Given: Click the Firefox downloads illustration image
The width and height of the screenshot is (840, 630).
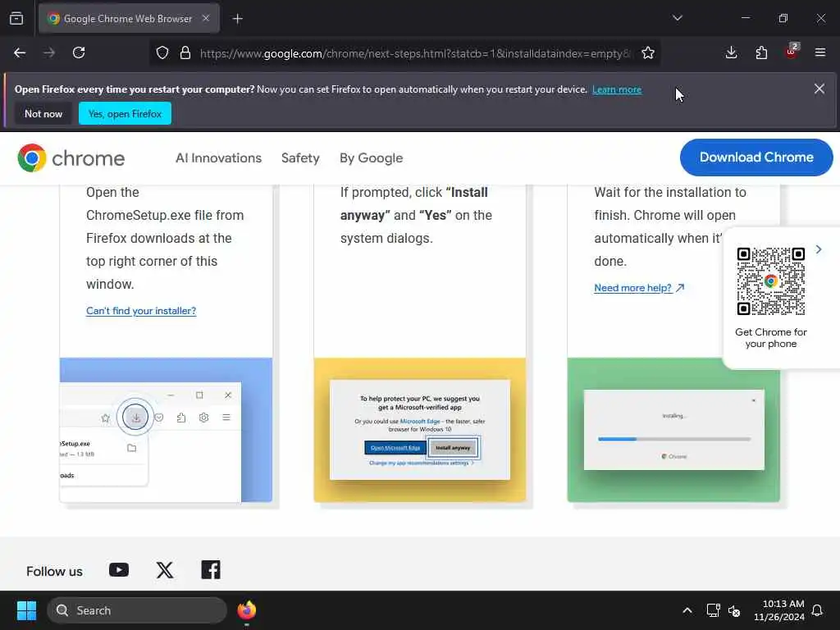Looking at the screenshot, I should pyautogui.click(x=166, y=430).
